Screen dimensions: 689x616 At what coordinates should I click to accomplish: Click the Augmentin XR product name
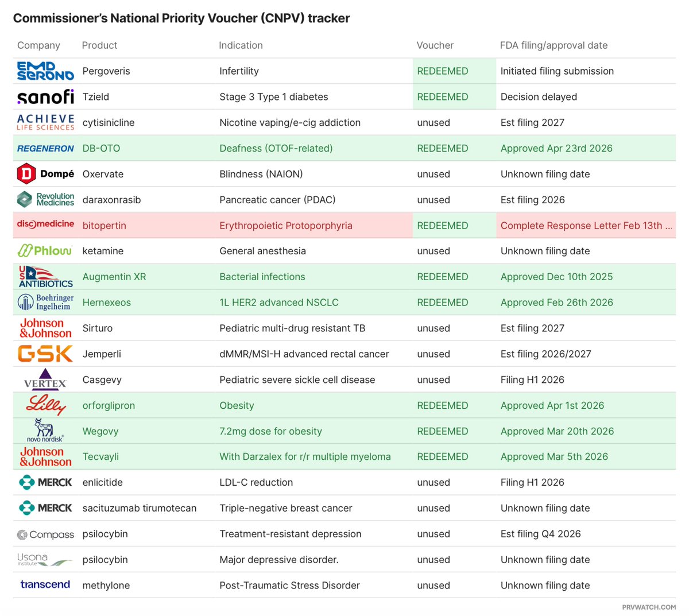114,277
